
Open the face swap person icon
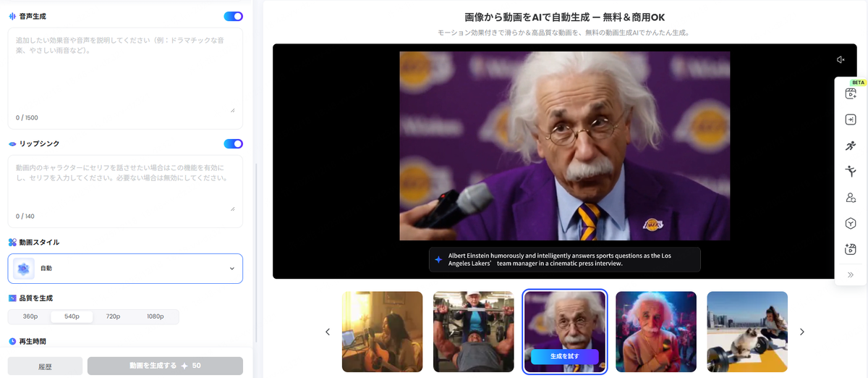coord(851,198)
